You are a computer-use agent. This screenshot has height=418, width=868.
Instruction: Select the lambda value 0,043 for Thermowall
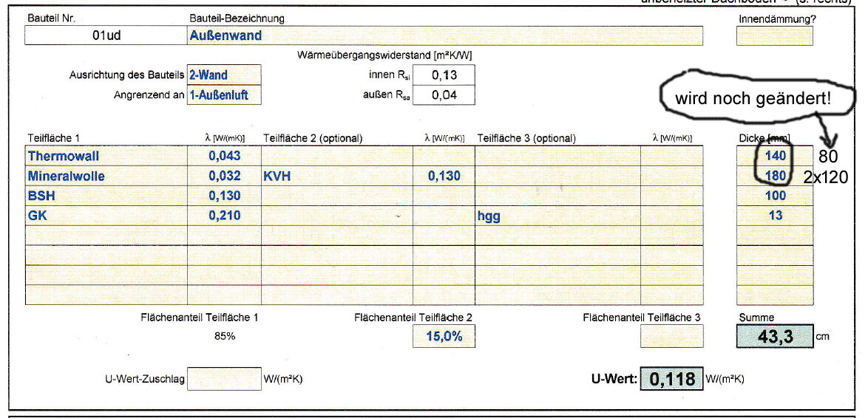point(224,156)
